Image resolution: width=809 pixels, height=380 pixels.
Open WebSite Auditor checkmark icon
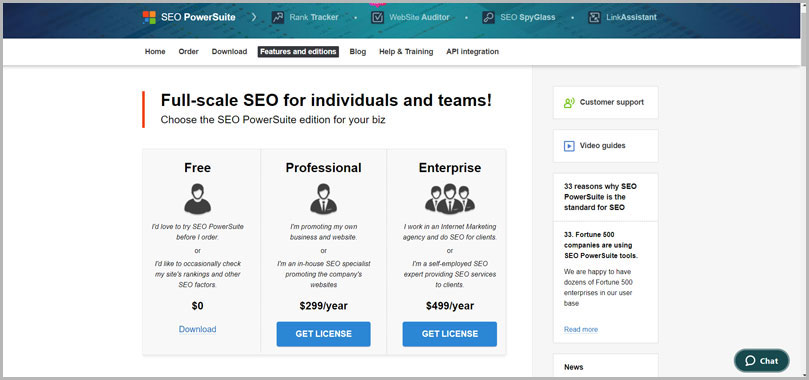coord(378,18)
